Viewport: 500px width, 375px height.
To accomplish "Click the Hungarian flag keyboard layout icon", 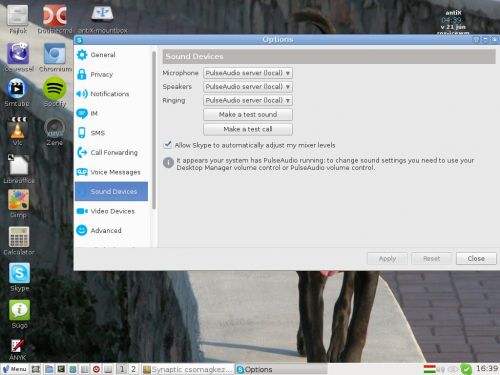I will click(x=429, y=369).
